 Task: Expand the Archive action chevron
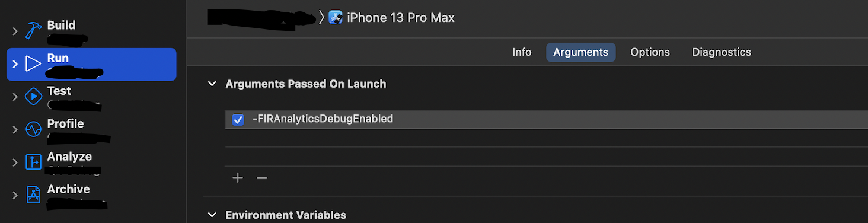(x=15, y=195)
